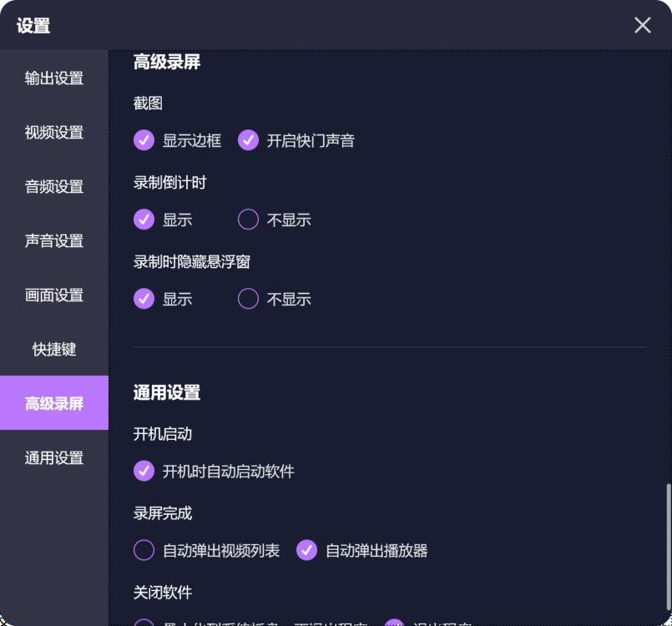672x626 pixels.
Task: Enable 自动弹出视频列表 after recording
Action: tap(144, 550)
